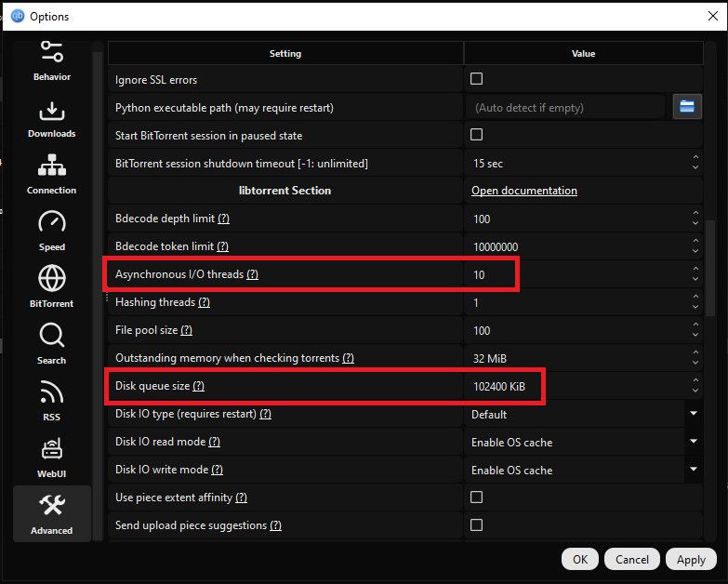Enable Use piece extent affinity checkbox
This screenshot has height=584, width=728.
point(476,498)
